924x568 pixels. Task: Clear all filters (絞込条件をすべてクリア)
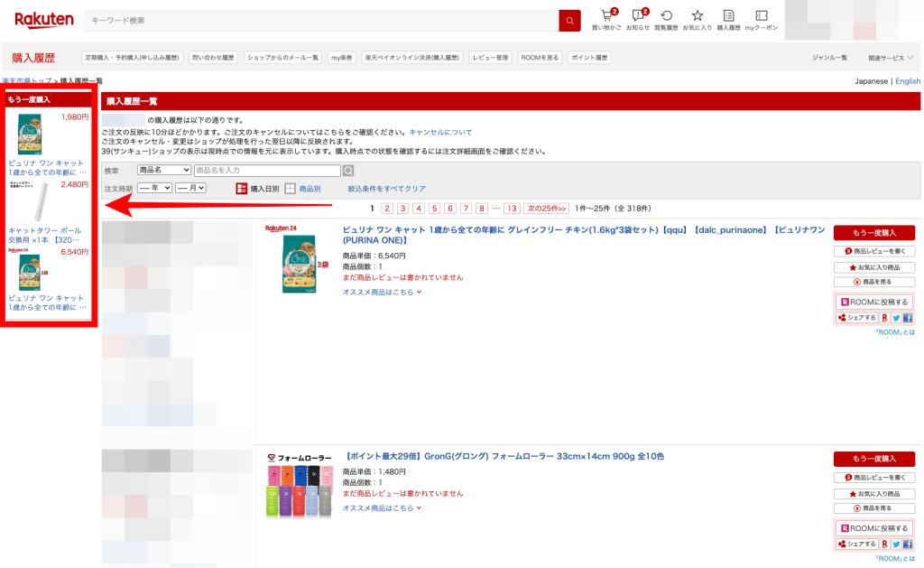coord(386,189)
